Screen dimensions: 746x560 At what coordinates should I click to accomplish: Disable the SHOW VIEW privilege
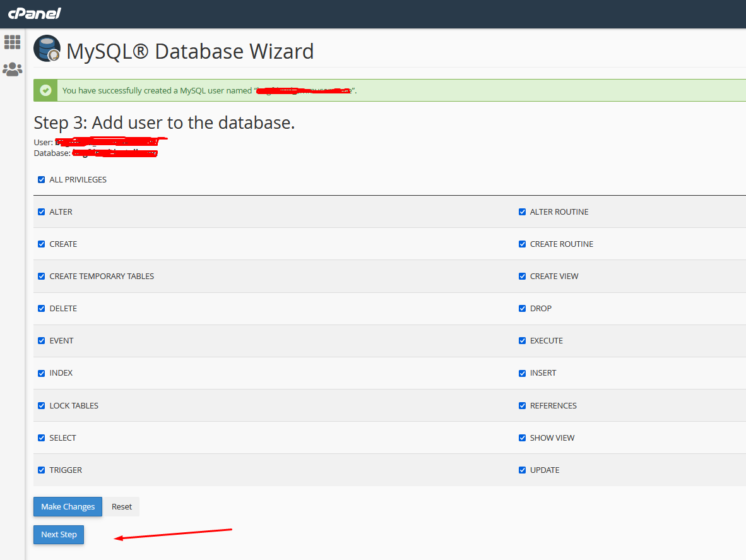click(522, 438)
